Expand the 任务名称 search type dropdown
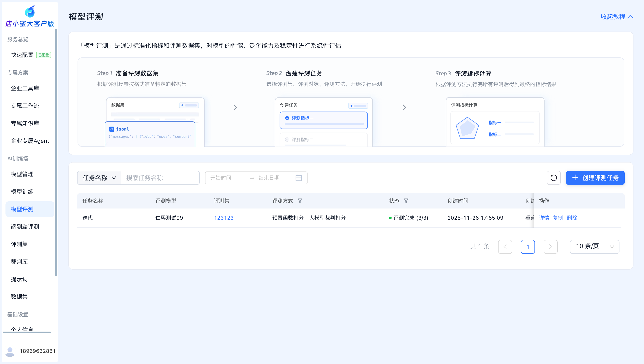 (x=99, y=178)
